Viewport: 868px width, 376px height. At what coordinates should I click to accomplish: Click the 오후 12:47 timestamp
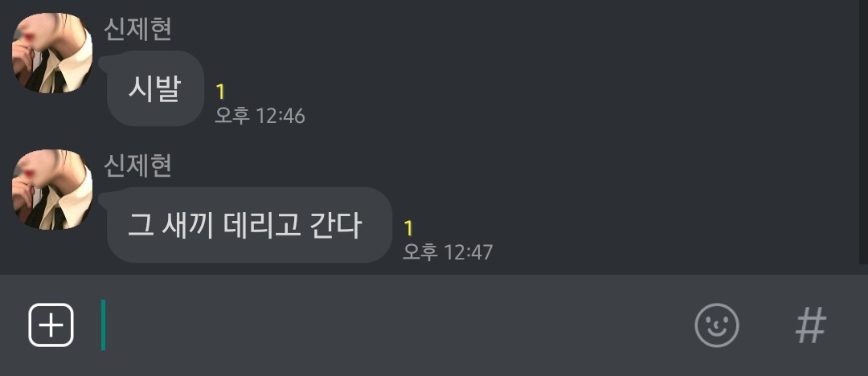448,252
